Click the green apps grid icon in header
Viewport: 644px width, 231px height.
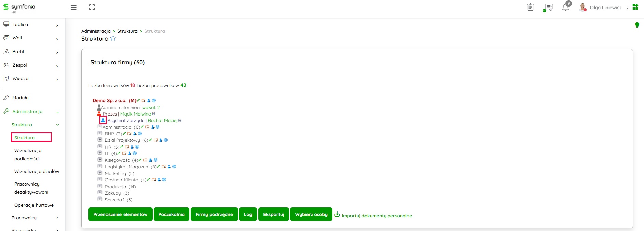click(635, 7)
